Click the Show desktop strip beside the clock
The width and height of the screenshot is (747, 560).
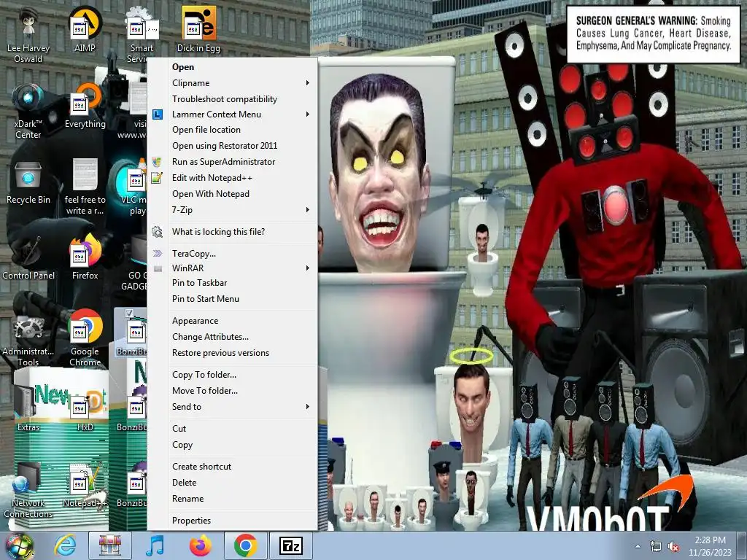pos(742,546)
